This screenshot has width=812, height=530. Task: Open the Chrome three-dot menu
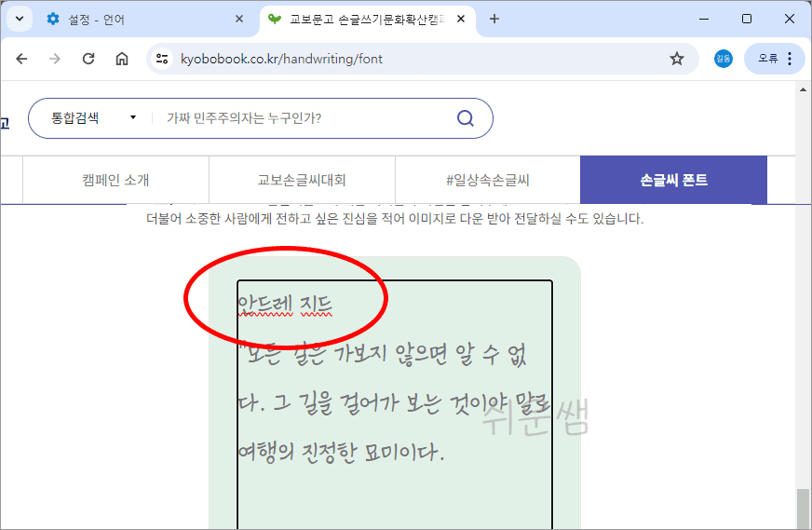point(790,59)
